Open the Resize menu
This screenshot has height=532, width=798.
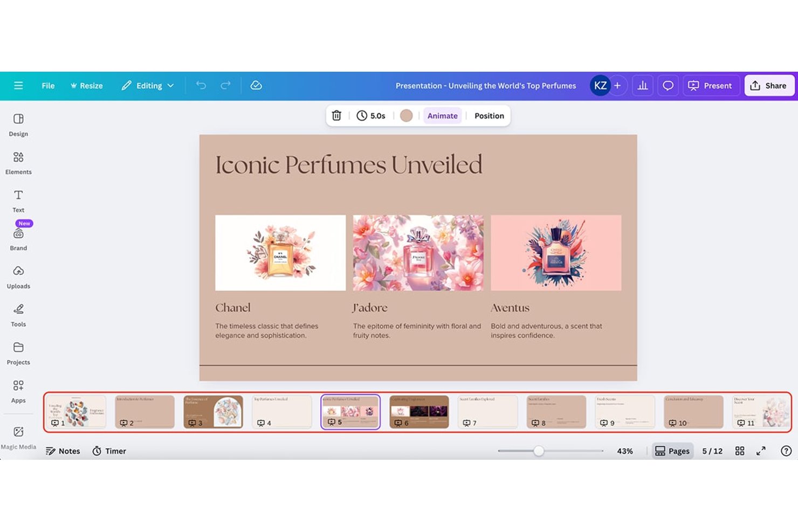pyautogui.click(x=86, y=86)
